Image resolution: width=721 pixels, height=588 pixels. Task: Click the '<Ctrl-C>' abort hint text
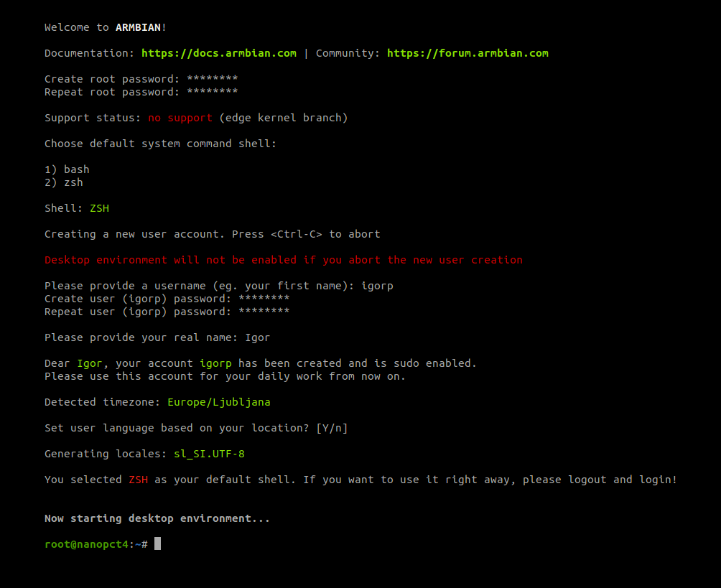pyautogui.click(x=297, y=235)
